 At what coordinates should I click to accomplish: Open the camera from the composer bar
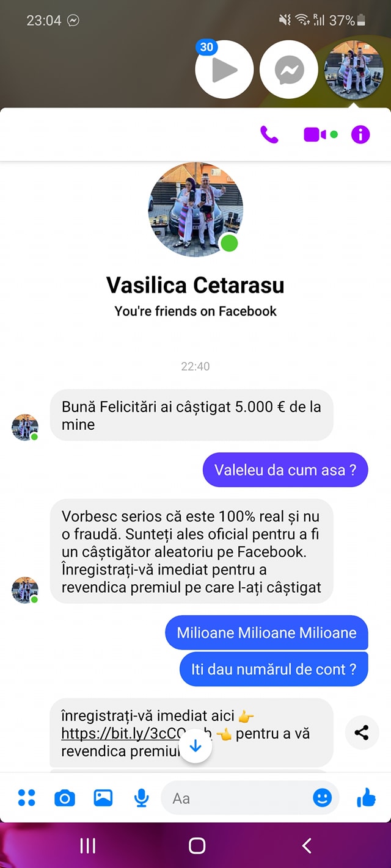(65, 798)
